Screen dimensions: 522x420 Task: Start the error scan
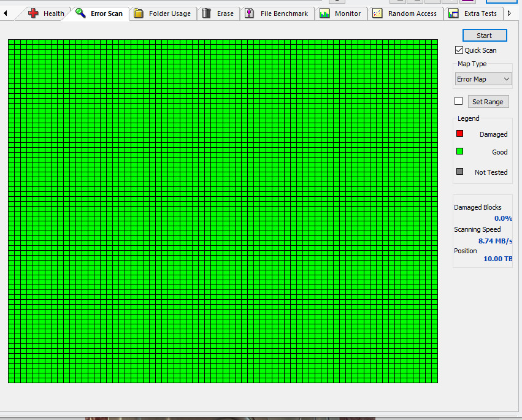[x=485, y=36]
